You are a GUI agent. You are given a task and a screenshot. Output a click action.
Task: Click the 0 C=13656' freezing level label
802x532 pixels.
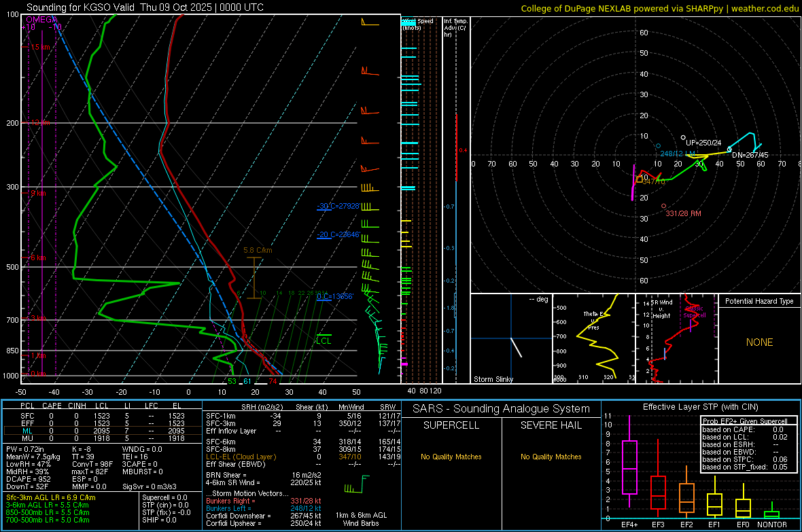pyautogui.click(x=335, y=297)
